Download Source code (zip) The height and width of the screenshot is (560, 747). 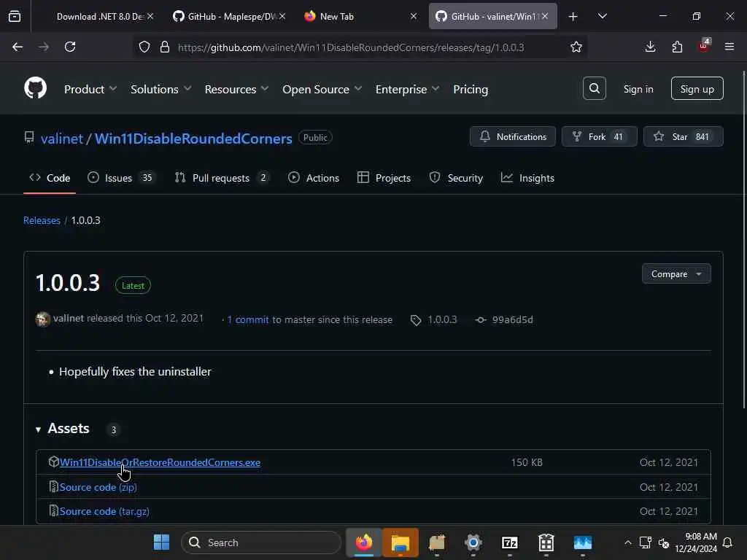pyautogui.click(x=98, y=487)
